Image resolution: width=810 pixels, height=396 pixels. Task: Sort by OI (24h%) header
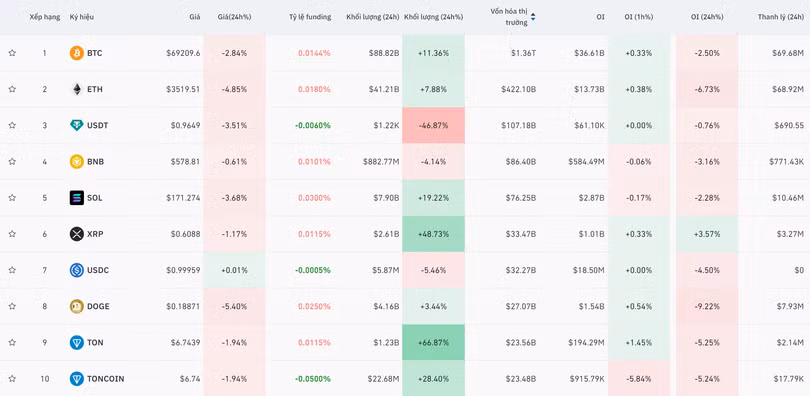coord(707,17)
